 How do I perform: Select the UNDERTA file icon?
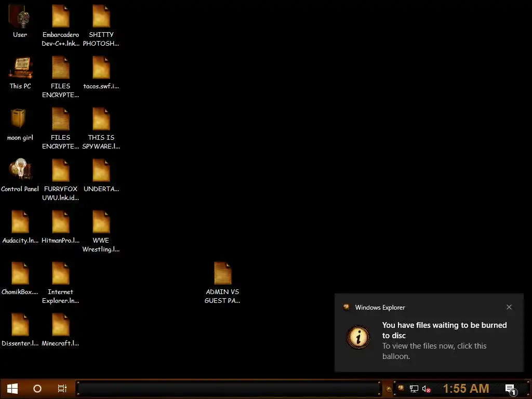click(x=101, y=176)
